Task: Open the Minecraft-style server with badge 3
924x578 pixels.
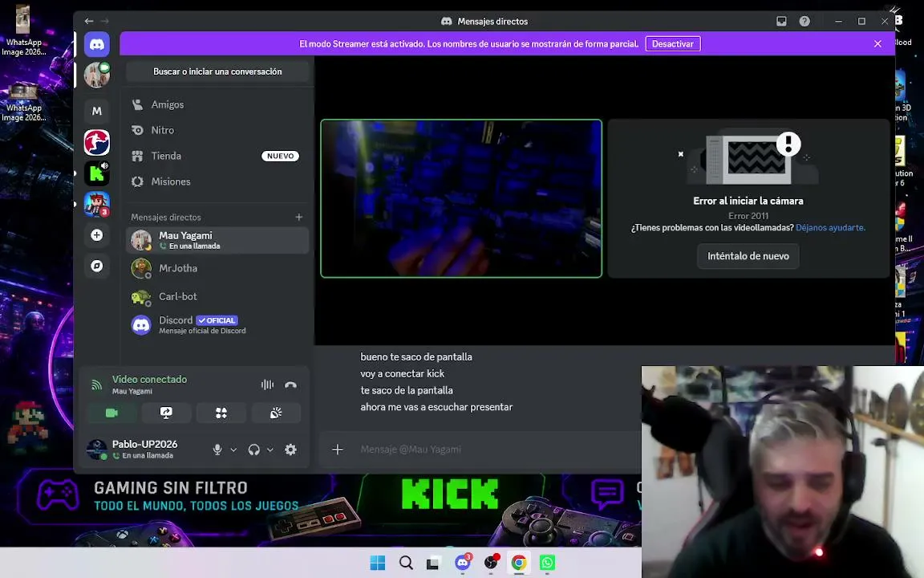Action: [x=96, y=204]
